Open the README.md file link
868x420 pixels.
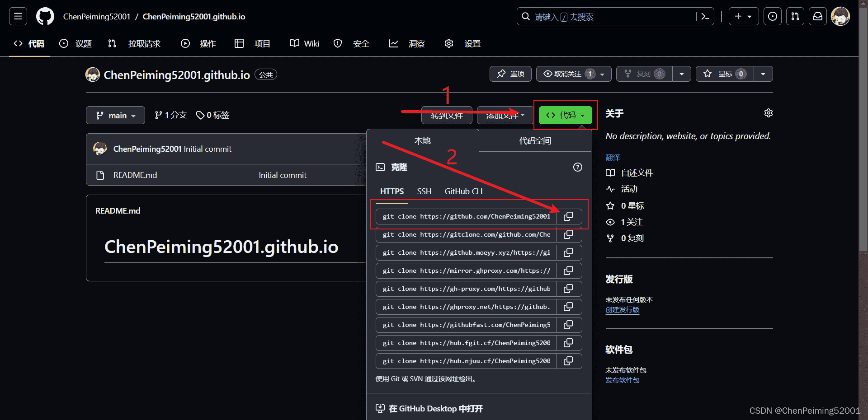(135, 175)
